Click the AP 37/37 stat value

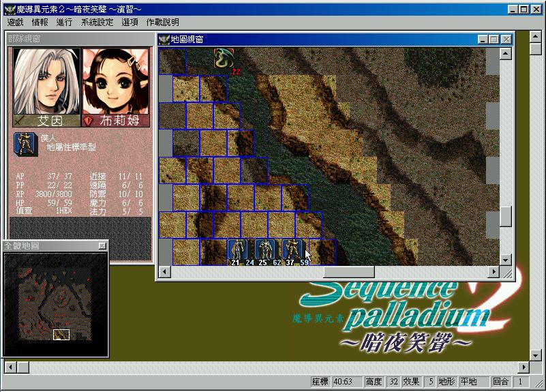(x=59, y=176)
